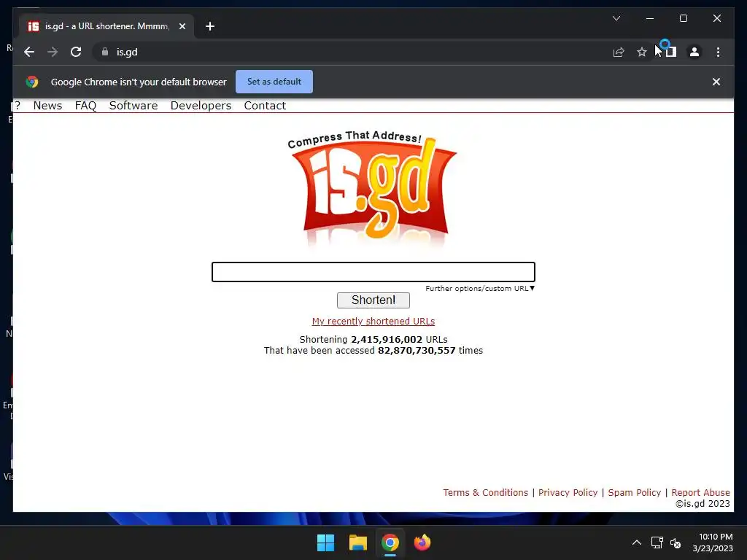Open the Report Abuse link
The width and height of the screenshot is (747, 560).
(700, 492)
